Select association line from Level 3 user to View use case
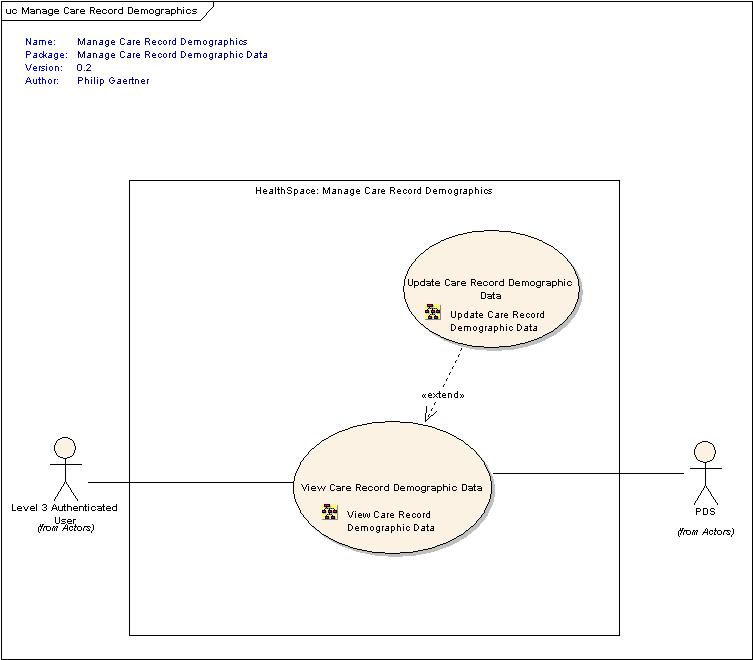Image resolution: width=753 pixels, height=660 pixels. click(191, 482)
